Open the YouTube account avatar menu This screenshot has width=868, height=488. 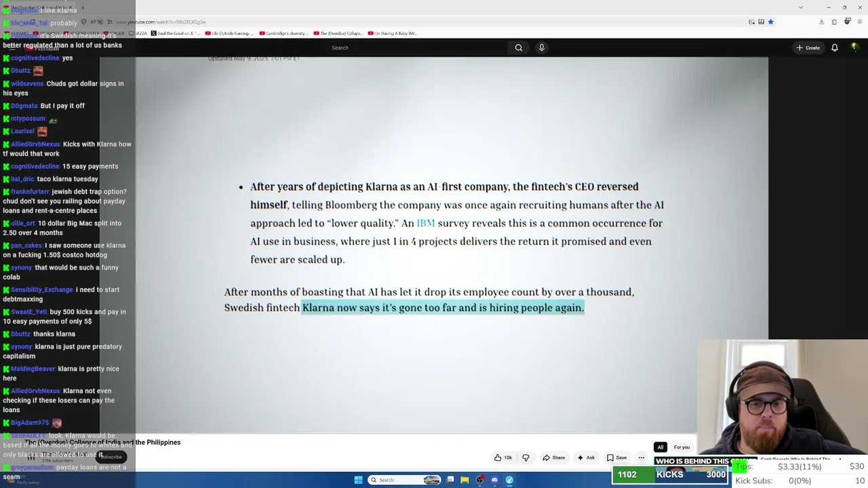tap(854, 47)
